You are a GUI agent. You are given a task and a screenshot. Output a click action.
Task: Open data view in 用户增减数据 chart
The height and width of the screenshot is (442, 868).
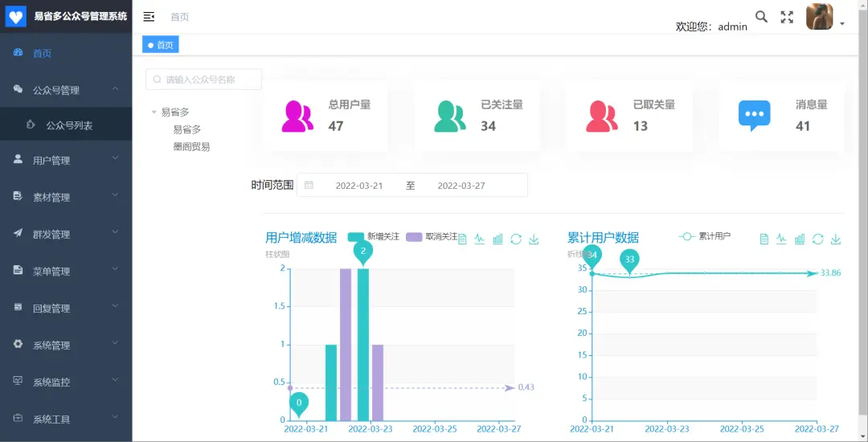[x=462, y=239]
